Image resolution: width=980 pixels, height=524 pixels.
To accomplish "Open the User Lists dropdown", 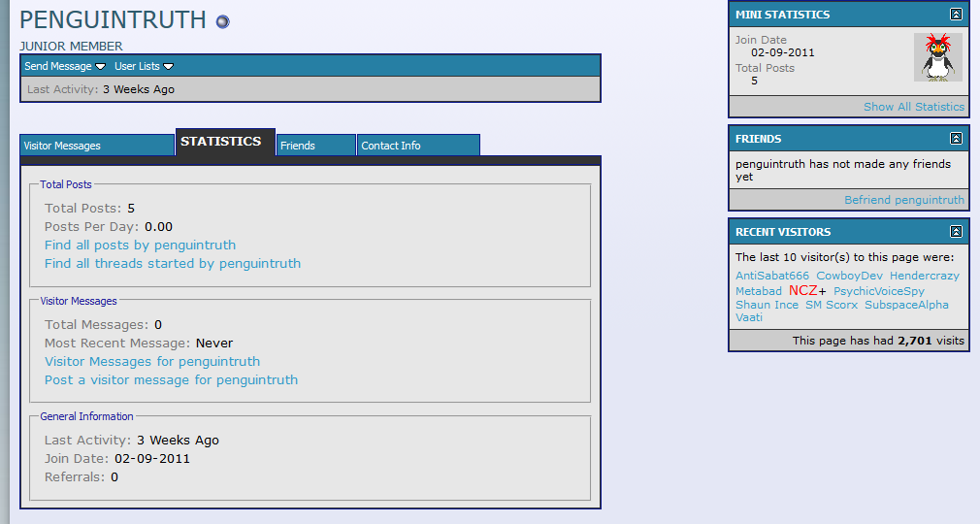I will coord(144,66).
